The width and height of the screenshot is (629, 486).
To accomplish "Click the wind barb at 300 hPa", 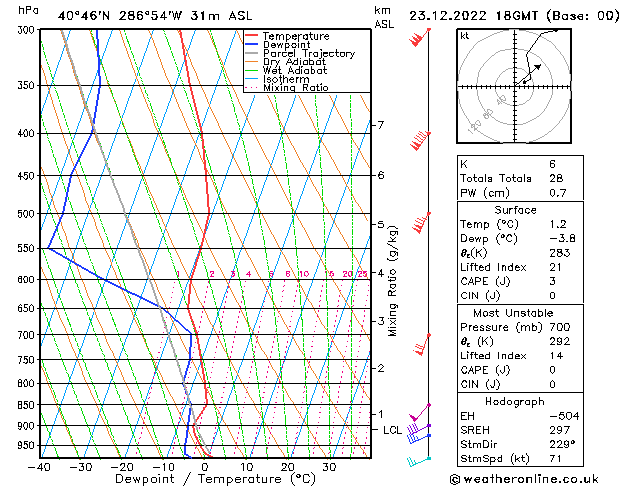I will 420,37.
